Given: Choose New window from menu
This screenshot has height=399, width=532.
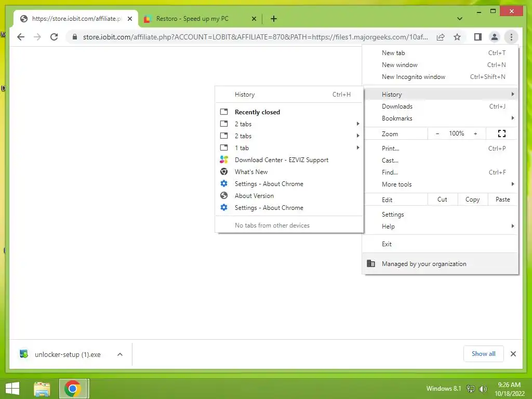Looking at the screenshot, I should (x=441, y=65).
